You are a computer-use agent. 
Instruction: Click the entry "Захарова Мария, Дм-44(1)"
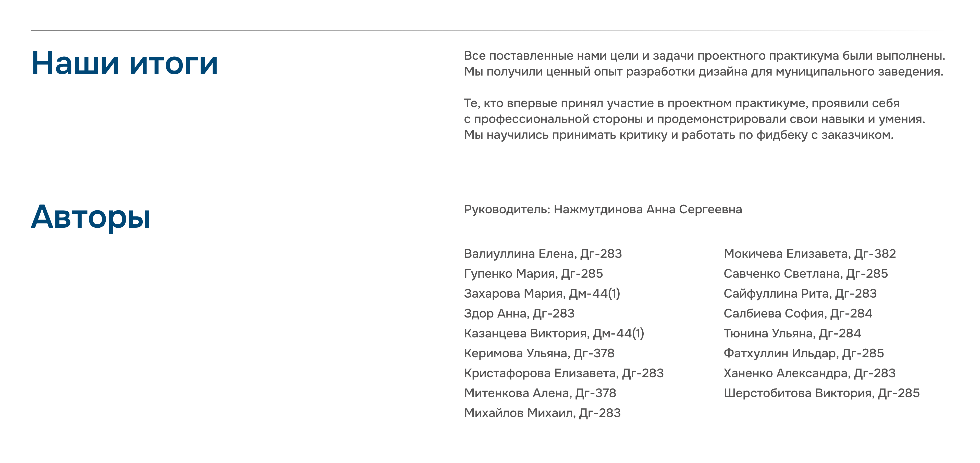[x=542, y=293]
